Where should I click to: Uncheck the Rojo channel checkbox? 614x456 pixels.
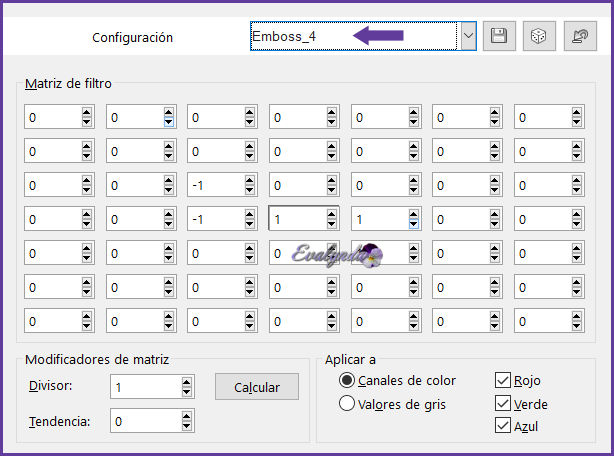click(502, 381)
